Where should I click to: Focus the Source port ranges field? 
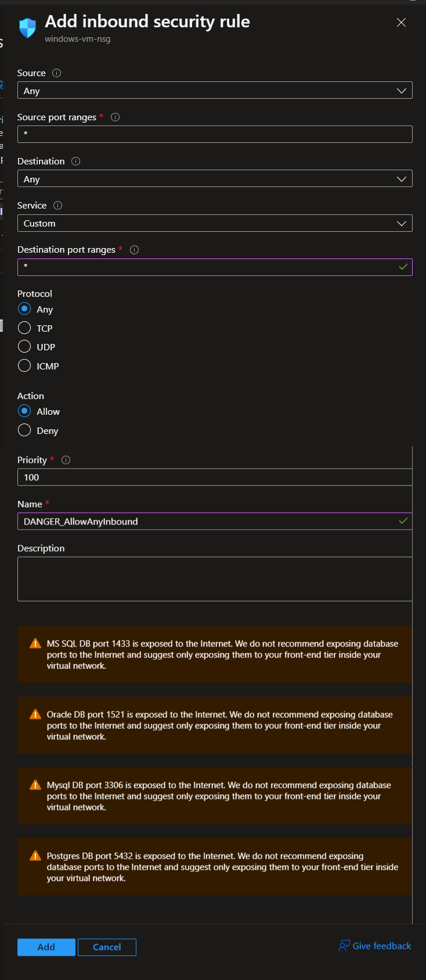coord(215,134)
